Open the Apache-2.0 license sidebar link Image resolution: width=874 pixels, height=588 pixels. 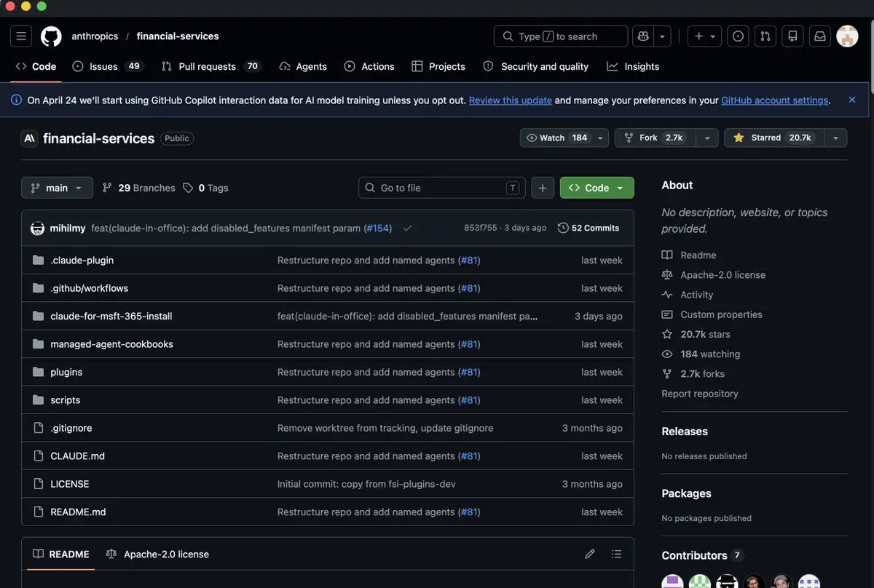click(714, 275)
